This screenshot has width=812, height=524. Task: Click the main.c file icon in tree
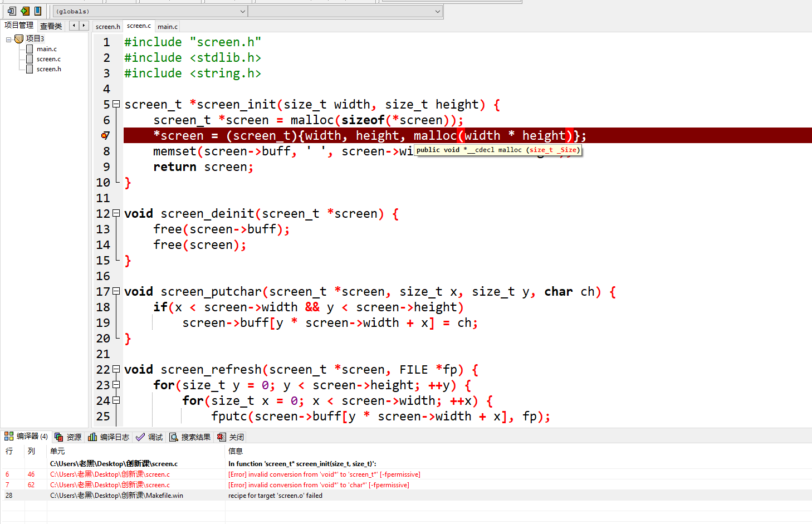[x=30, y=49]
